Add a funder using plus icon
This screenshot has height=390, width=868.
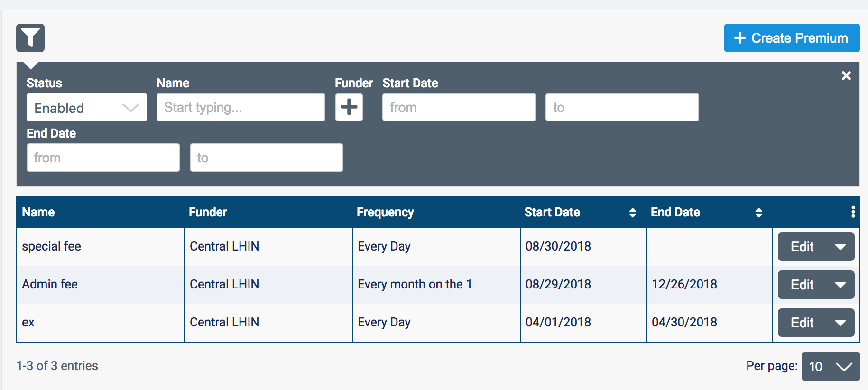click(349, 107)
